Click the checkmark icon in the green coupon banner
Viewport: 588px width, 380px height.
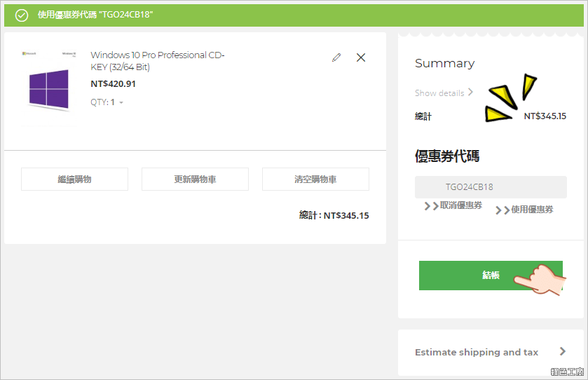click(22, 15)
